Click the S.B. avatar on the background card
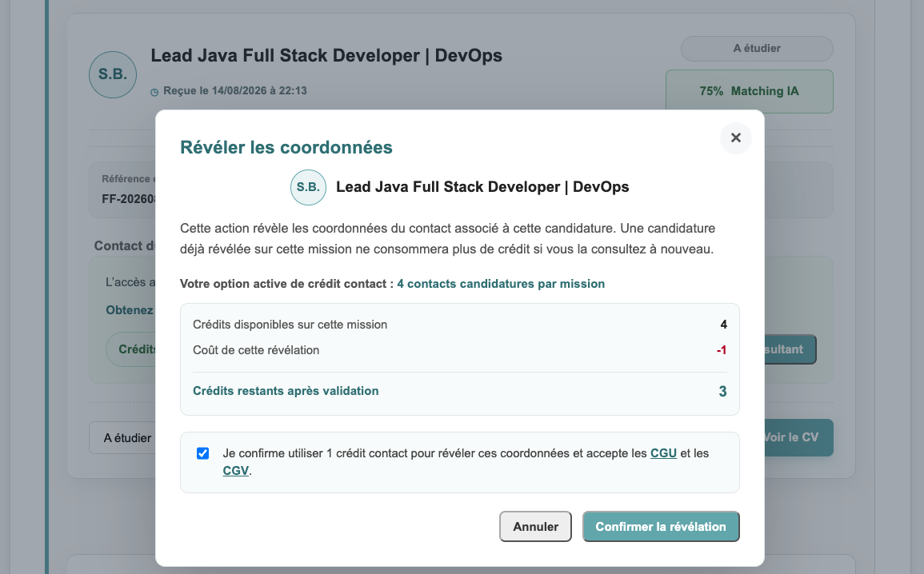Viewport: 924px width, 574px height. tap(113, 74)
